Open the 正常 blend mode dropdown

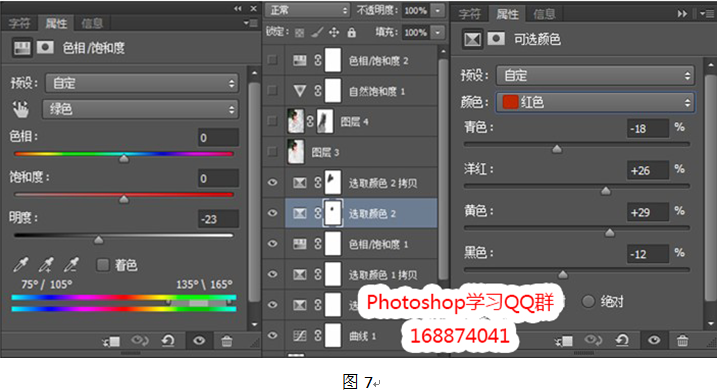click(307, 10)
